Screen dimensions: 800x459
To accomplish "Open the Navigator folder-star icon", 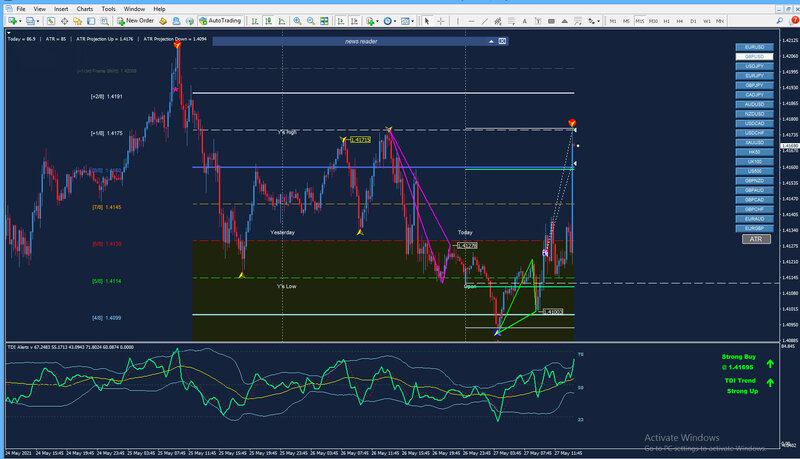I will click(x=78, y=21).
